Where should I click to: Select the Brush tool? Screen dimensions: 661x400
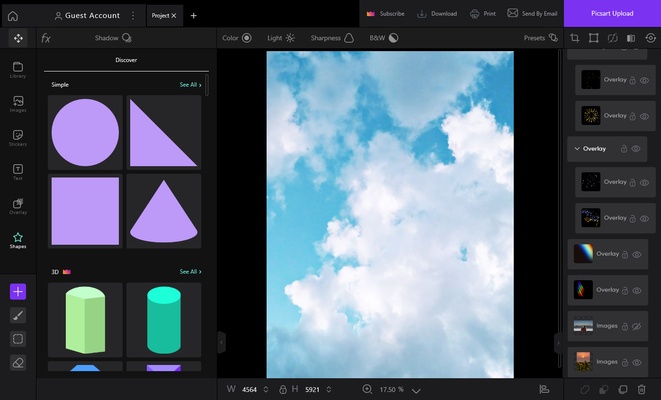pos(18,315)
